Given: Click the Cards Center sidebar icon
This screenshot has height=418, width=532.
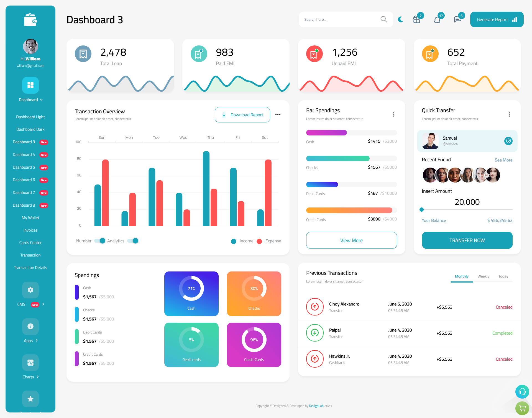Looking at the screenshot, I should pyautogui.click(x=30, y=242).
